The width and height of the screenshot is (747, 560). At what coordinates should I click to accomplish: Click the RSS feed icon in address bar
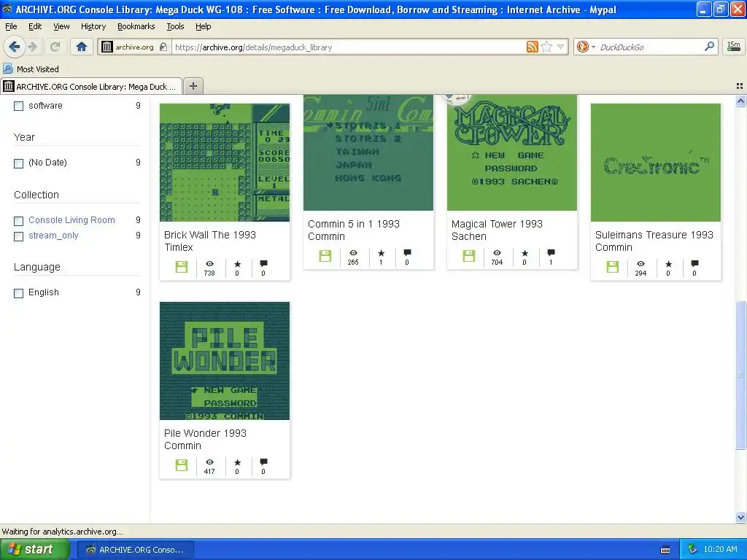(x=532, y=47)
